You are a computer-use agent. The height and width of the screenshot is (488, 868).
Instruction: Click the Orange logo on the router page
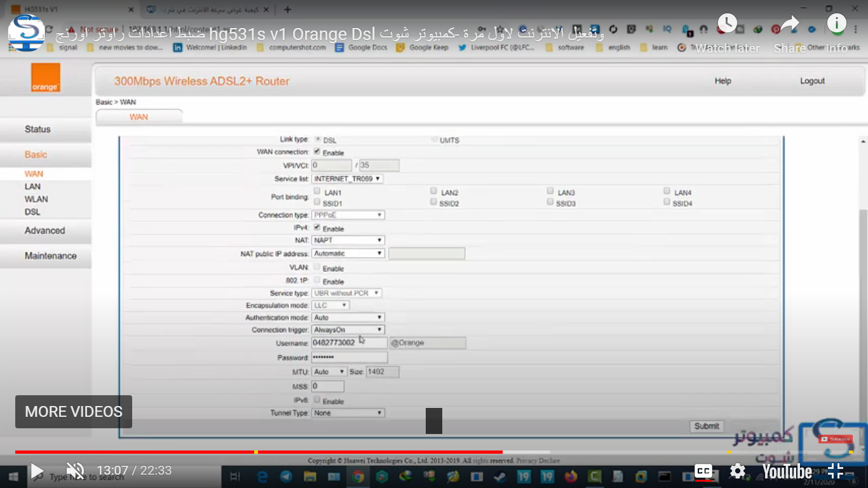[x=45, y=78]
